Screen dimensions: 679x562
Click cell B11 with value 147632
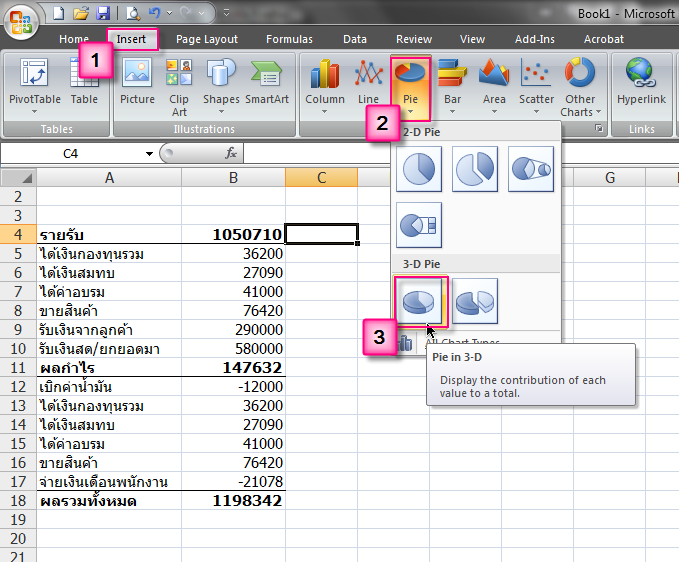233,368
